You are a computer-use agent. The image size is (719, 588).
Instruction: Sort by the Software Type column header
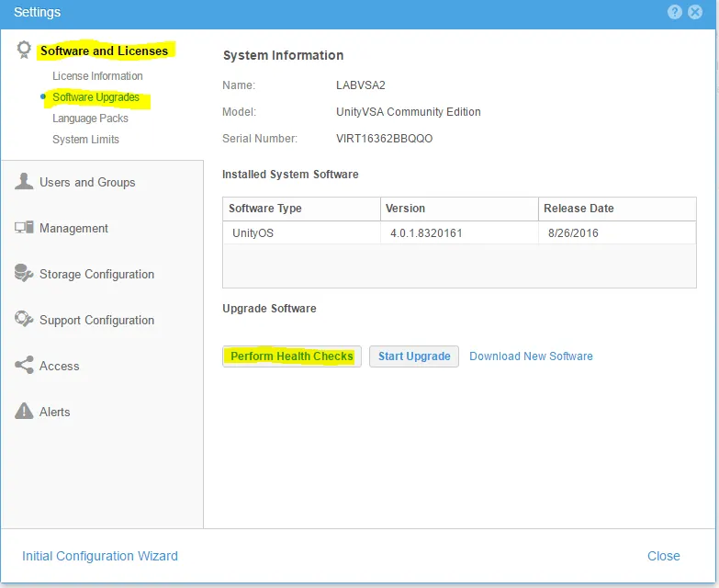pos(301,209)
